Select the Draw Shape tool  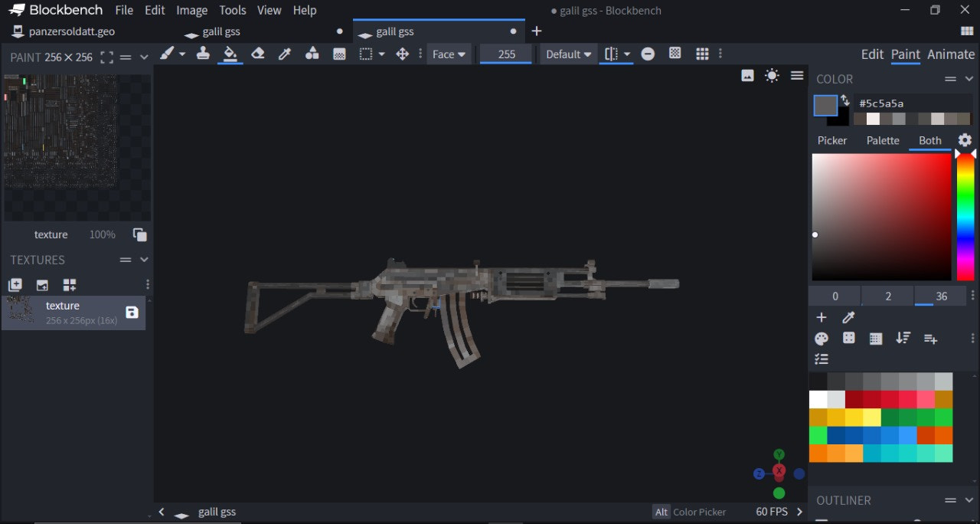pos(312,54)
